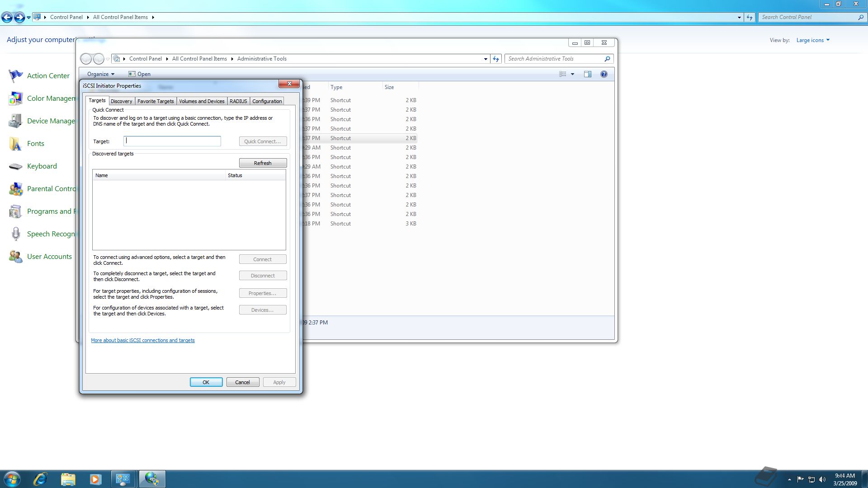Click All Control Panel Items in Administrative Tools path

pyautogui.click(x=199, y=59)
